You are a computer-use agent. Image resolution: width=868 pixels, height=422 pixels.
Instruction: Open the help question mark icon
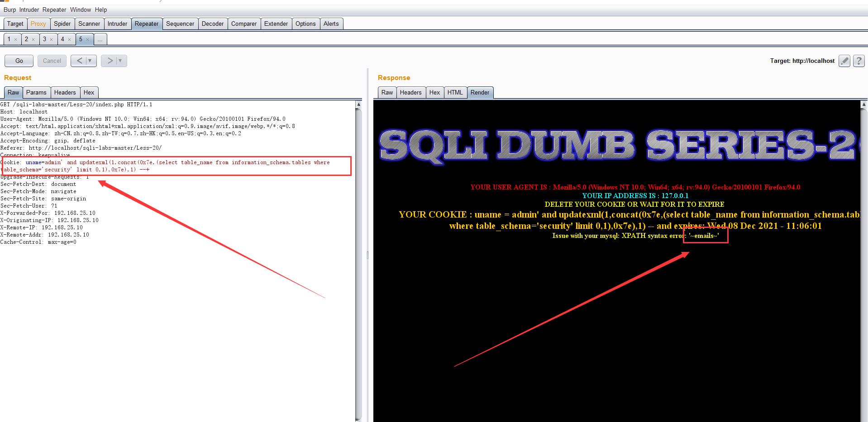coord(859,61)
